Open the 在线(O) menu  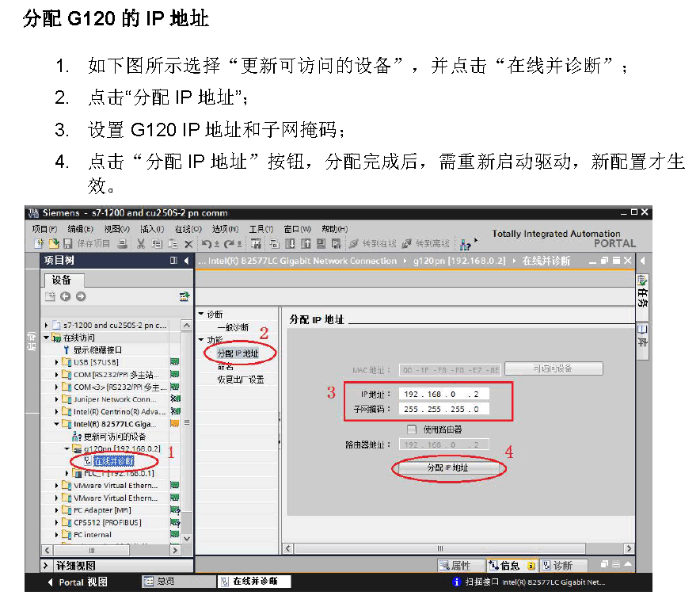[188, 229]
